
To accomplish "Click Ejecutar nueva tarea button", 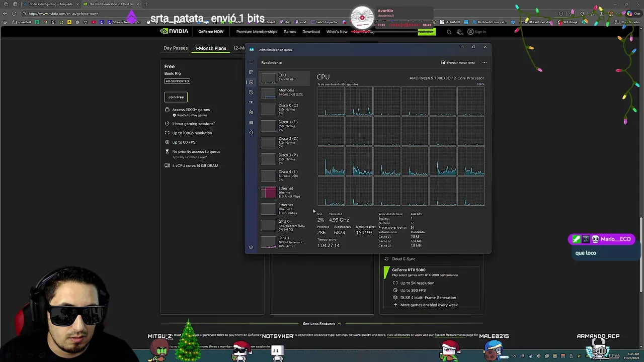I will tap(458, 63).
